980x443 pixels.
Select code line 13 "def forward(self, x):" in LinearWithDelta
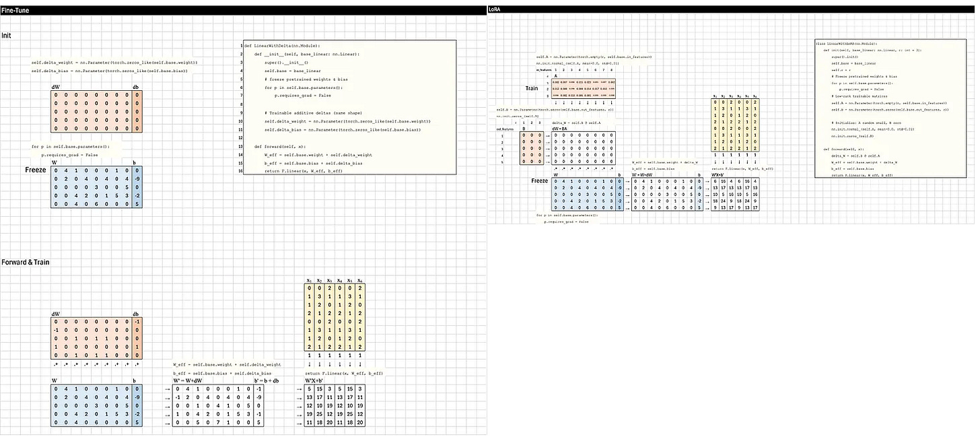[x=280, y=146]
